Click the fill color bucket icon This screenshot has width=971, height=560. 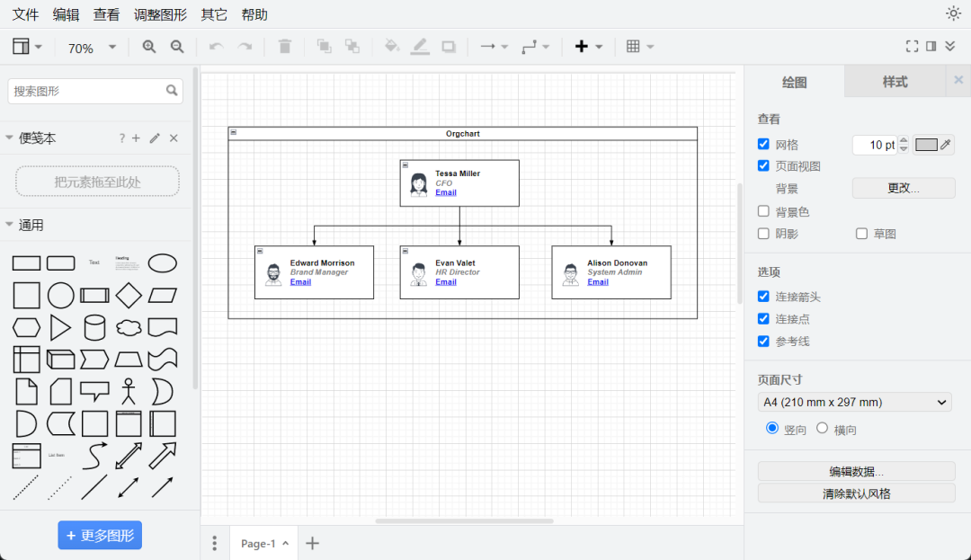tap(391, 47)
